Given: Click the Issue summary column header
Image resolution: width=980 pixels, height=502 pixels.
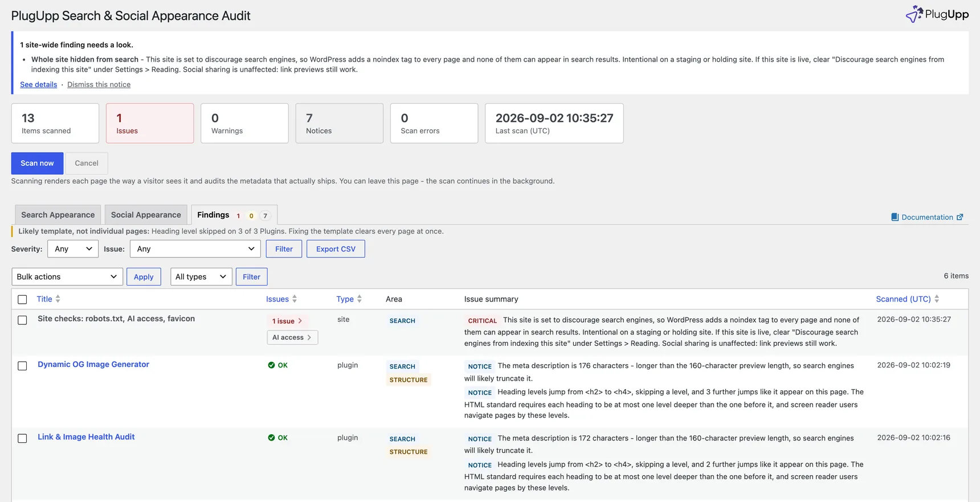Looking at the screenshot, I should [491, 299].
